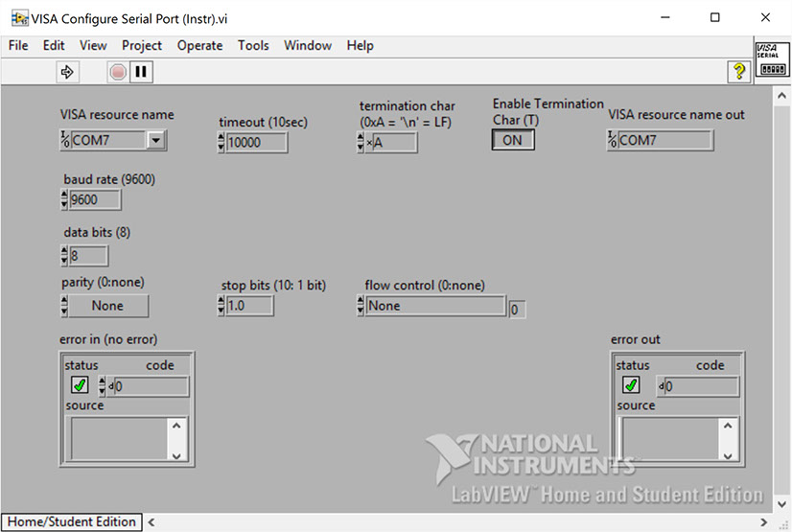Click the error out code field
This screenshot has height=532, width=792.
pos(701,386)
